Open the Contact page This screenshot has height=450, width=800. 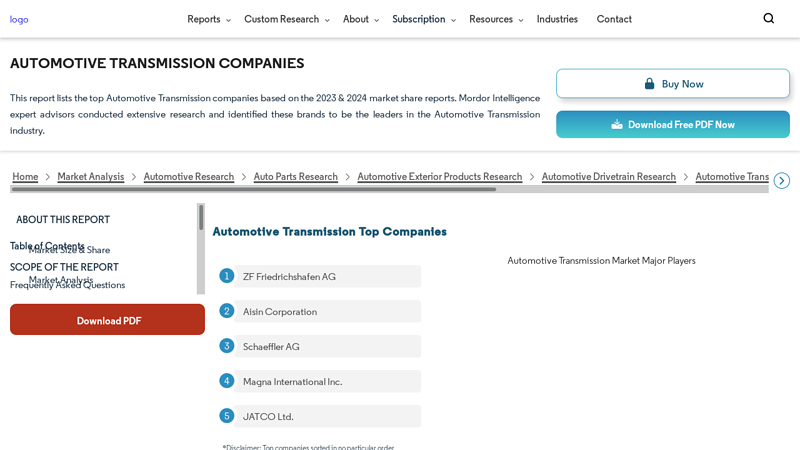pos(614,19)
